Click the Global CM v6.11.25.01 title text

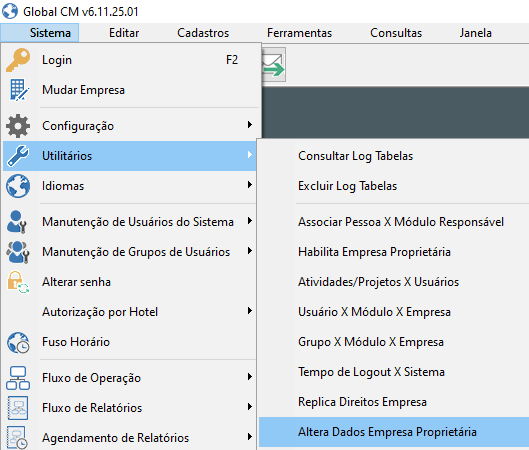(81, 12)
